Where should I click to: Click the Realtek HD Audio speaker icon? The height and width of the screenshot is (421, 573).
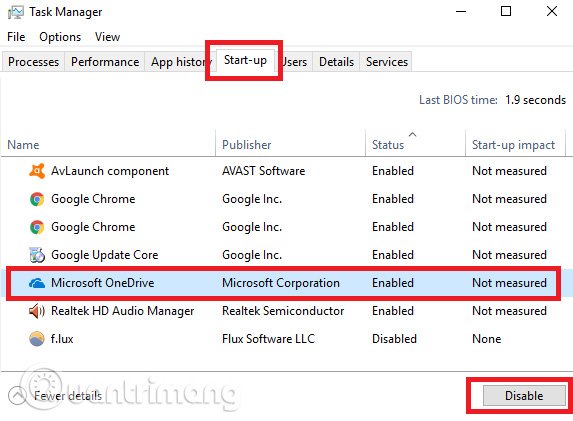(37, 311)
